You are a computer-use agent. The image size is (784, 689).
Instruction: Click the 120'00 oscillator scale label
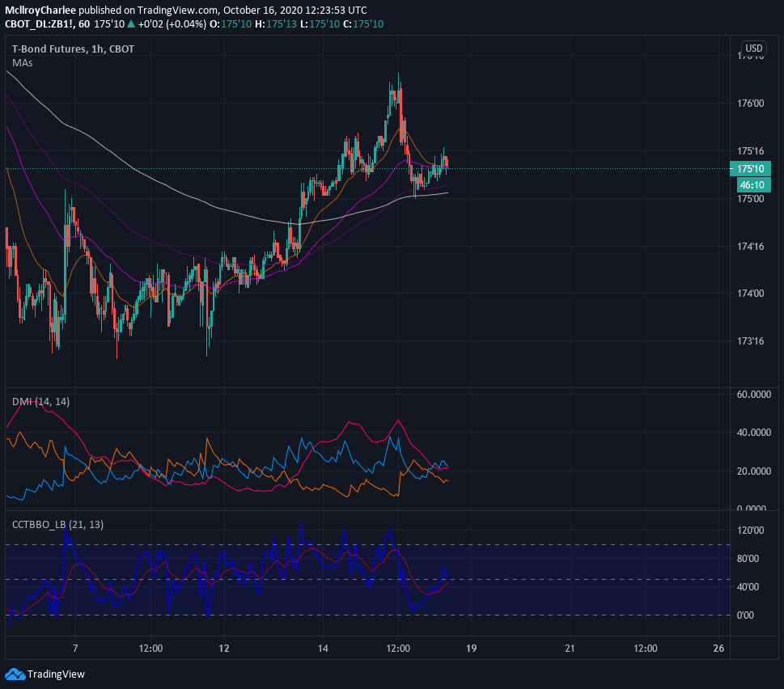point(751,530)
